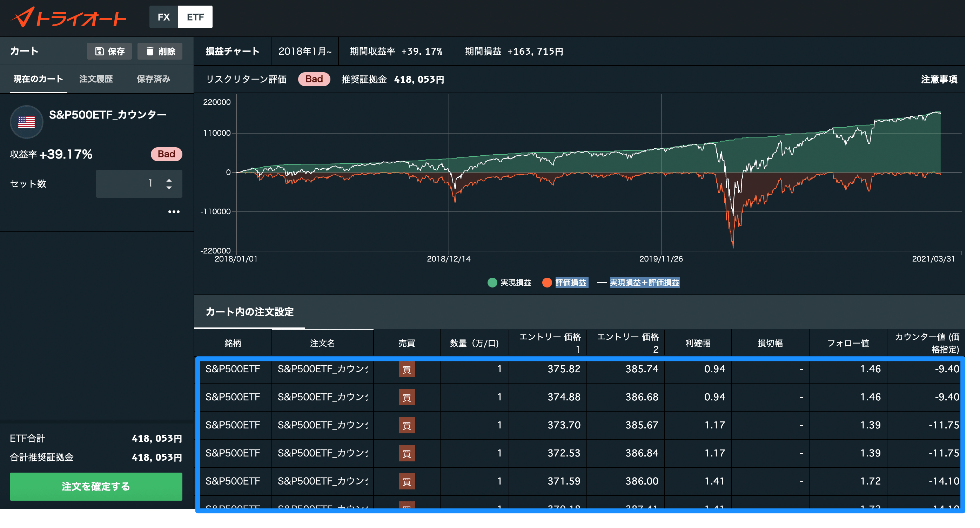This screenshot has width=980, height=528.
Task: Open the 2018年1月~ period selector
Action: (x=305, y=51)
